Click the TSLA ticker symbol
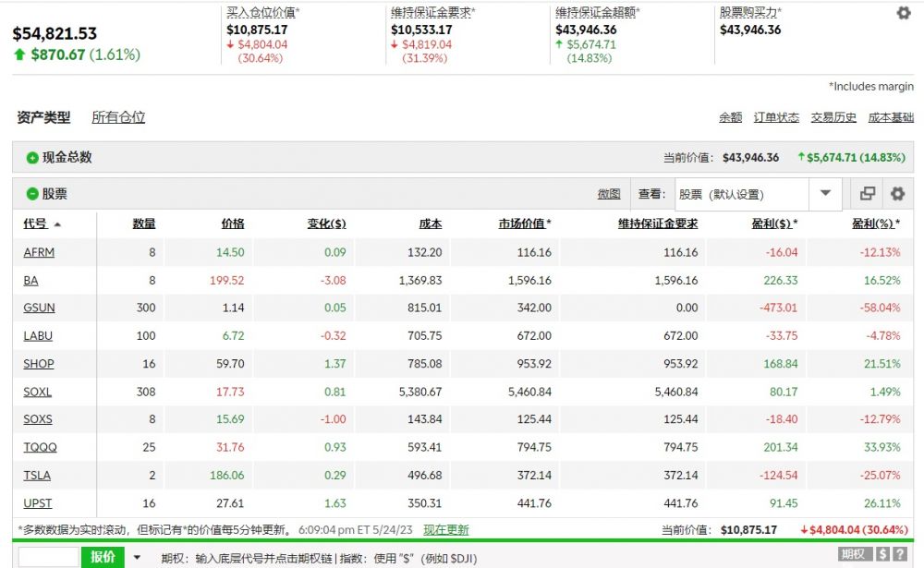The width and height of the screenshot is (924, 568). [37, 475]
